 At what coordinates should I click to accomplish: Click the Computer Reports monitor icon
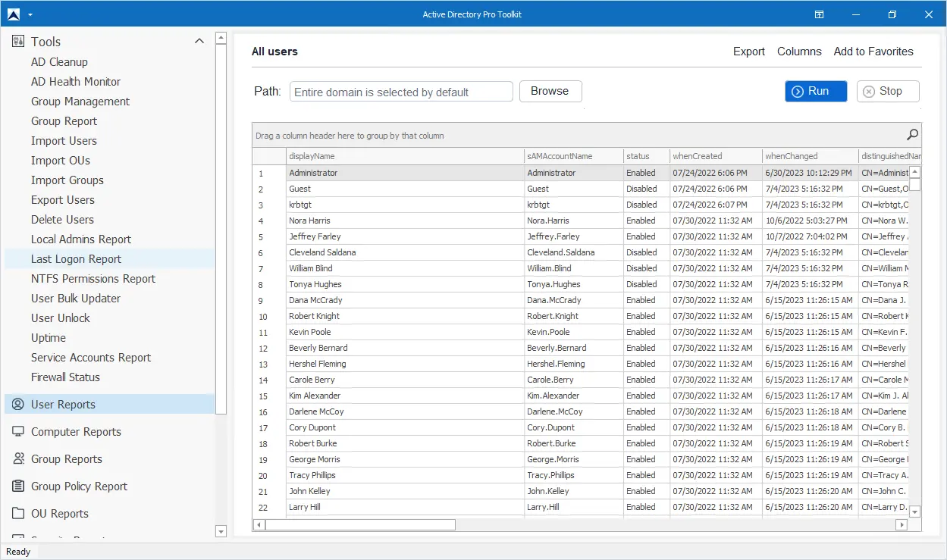click(x=18, y=432)
